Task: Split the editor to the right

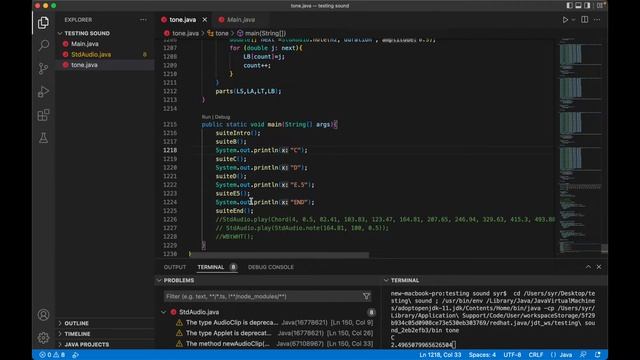Action: 584,20
